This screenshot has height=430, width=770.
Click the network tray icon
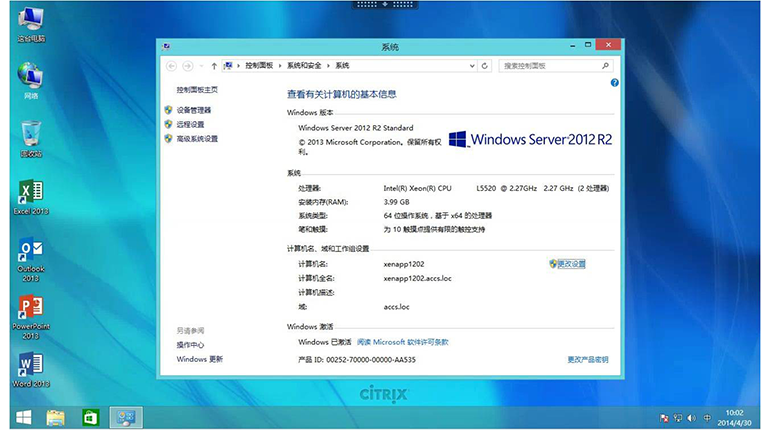(x=678, y=418)
